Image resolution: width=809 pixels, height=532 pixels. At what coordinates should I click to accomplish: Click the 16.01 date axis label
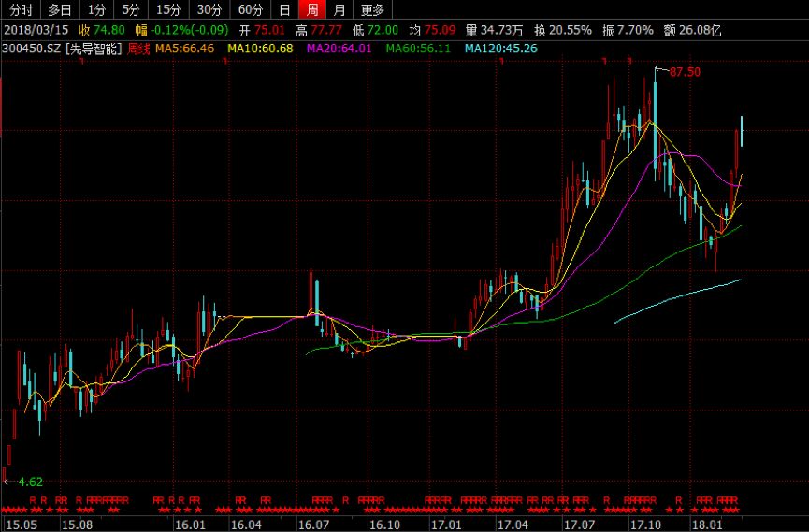pos(190,525)
